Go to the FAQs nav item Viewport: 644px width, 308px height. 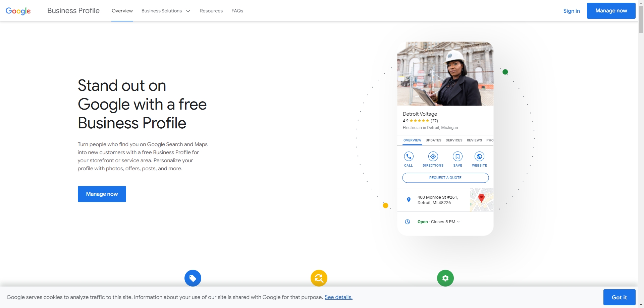(237, 11)
